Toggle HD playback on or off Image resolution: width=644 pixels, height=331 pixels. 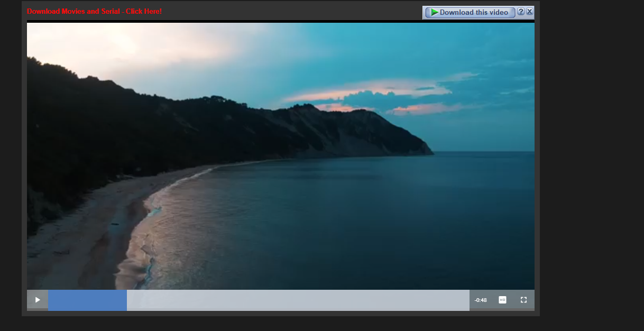pos(501,300)
